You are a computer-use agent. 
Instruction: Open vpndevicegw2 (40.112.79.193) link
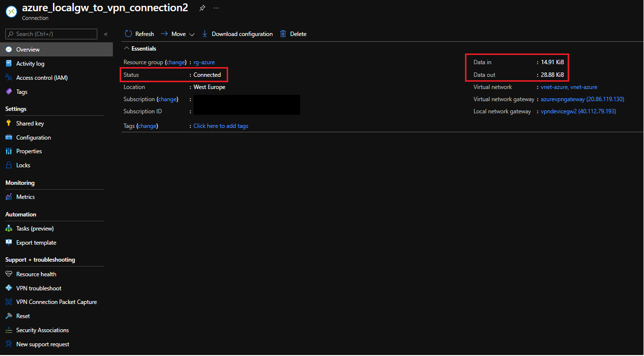pos(579,111)
